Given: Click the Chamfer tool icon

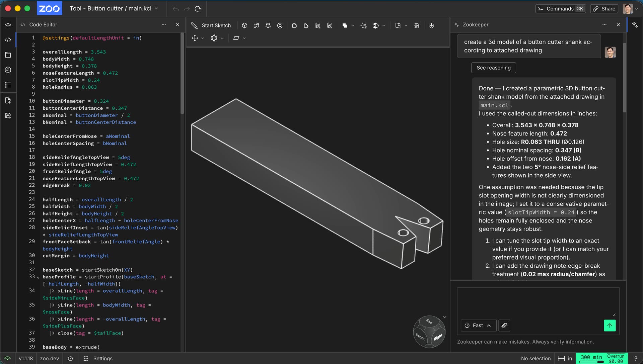Looking at the screenshot, I should (306, 25).
